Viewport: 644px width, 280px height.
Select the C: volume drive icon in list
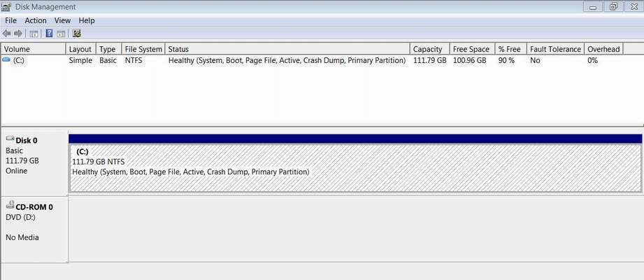click(x=6, y=60)
